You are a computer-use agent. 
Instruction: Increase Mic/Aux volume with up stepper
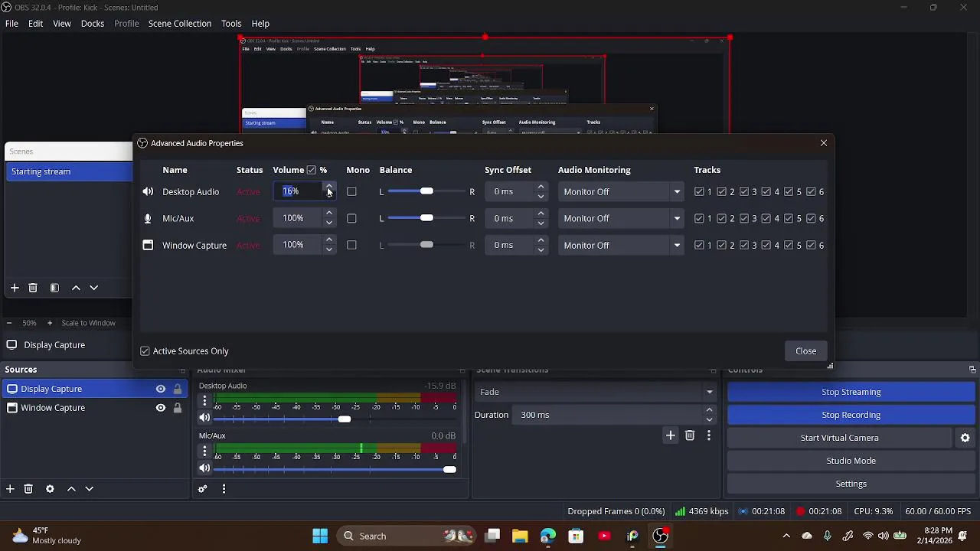(x=329, y=214)
